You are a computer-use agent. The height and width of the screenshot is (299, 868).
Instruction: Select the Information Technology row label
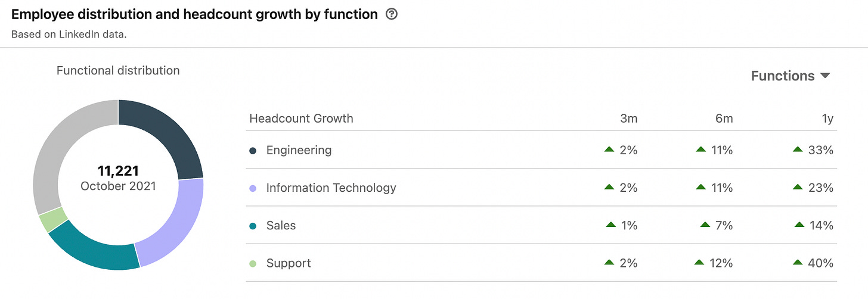[x=331, y=188]
